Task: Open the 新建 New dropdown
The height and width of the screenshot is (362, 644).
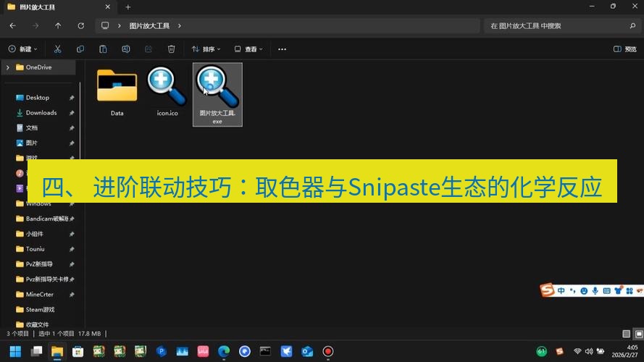Action: click(x=22, y=49)
